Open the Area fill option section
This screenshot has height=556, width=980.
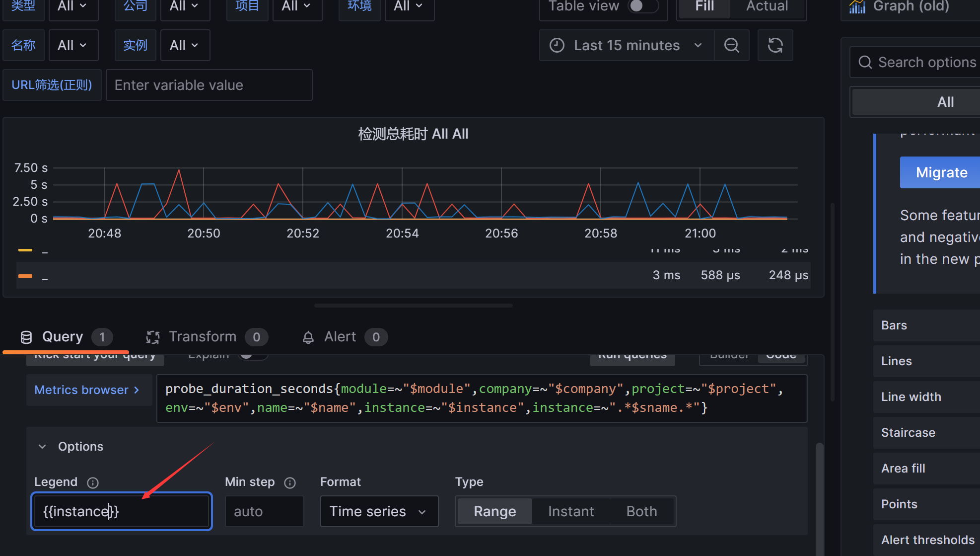(926, 469)
